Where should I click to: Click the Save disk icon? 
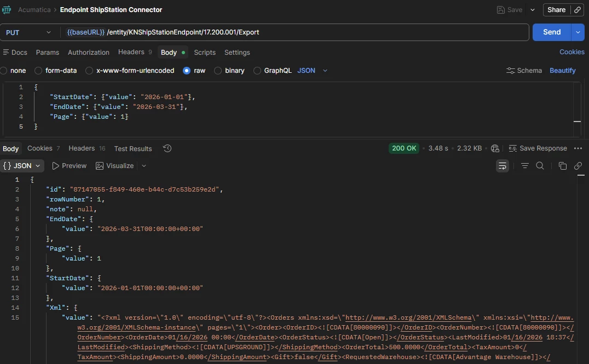pyautogui.click(x=500, y=10)
